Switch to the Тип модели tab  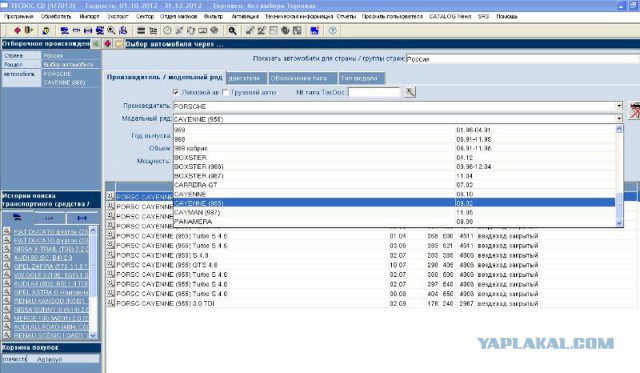[362, 78]
